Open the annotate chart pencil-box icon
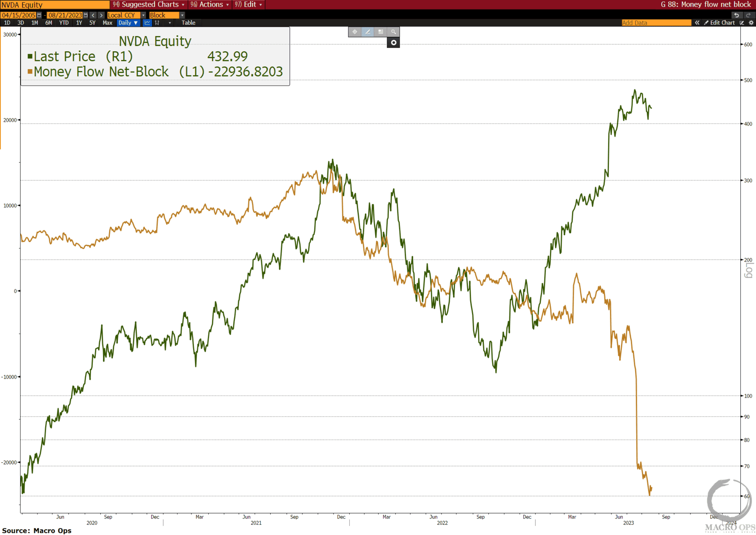756x535 pixels. coord(742,23)
